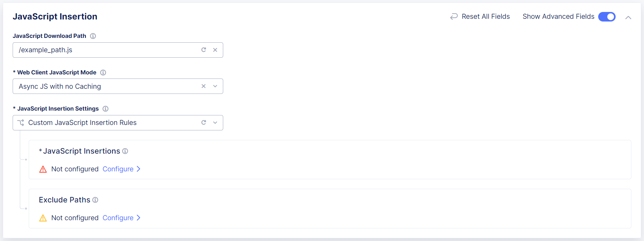Click the refresh icon in the JavaScript Download Path field
The height and width of the screenshot is (241, 644).
point(204,50)
